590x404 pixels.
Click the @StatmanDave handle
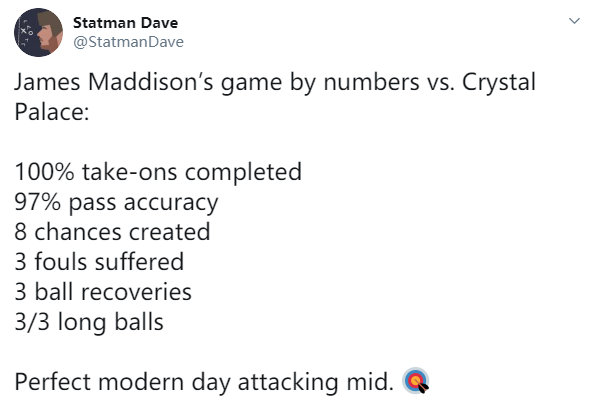click(128, 42)
